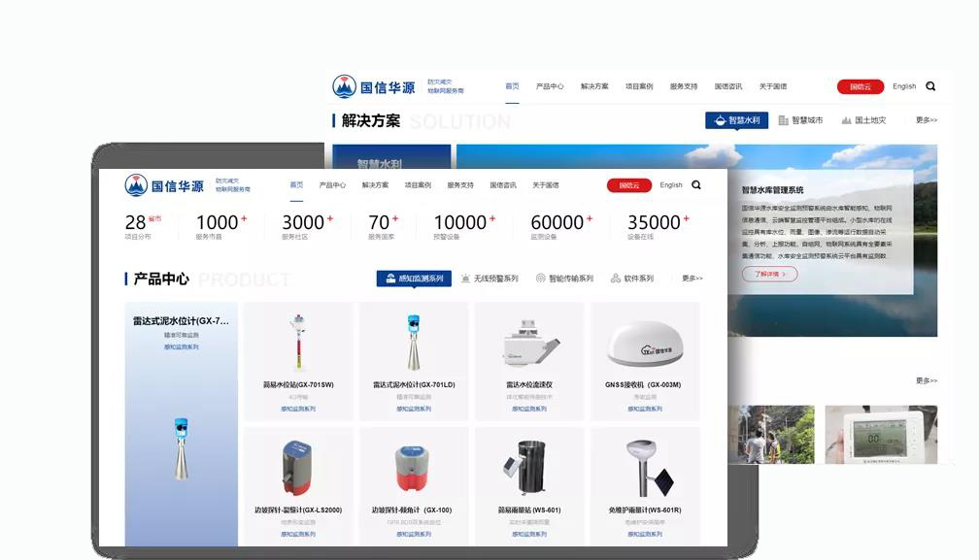The height and width of the screenshot is (560, 979).
Task: Click the featured radar level gauge image in the blue panel
Action: (x=181, y=449)
